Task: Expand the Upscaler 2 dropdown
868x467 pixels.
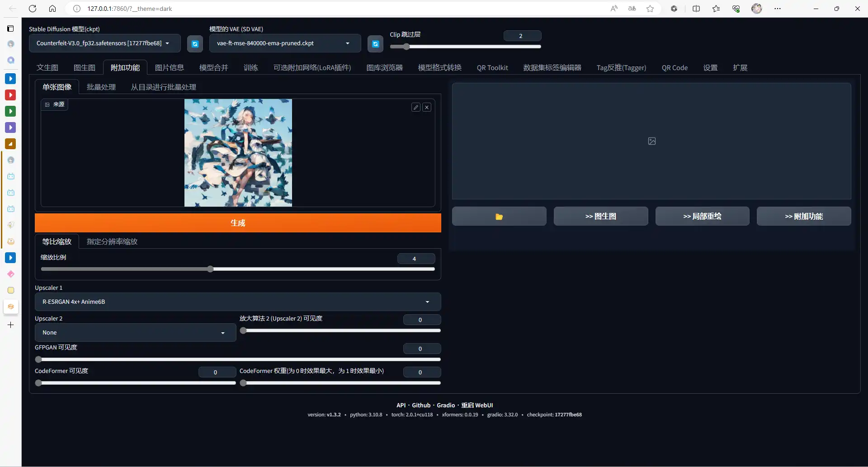Action: pos(135,333)
